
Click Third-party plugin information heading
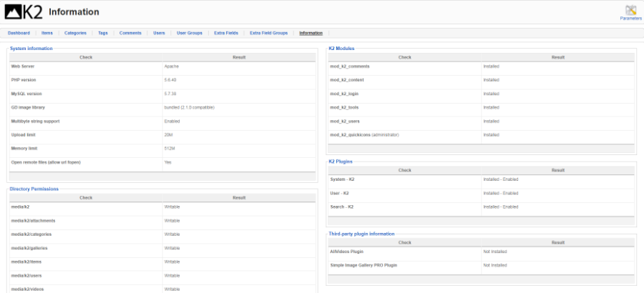pyautogui.click(x=362, y=234)
